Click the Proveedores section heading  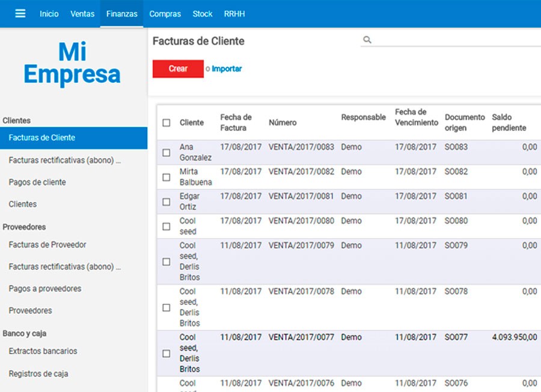[x=24, y=227]
